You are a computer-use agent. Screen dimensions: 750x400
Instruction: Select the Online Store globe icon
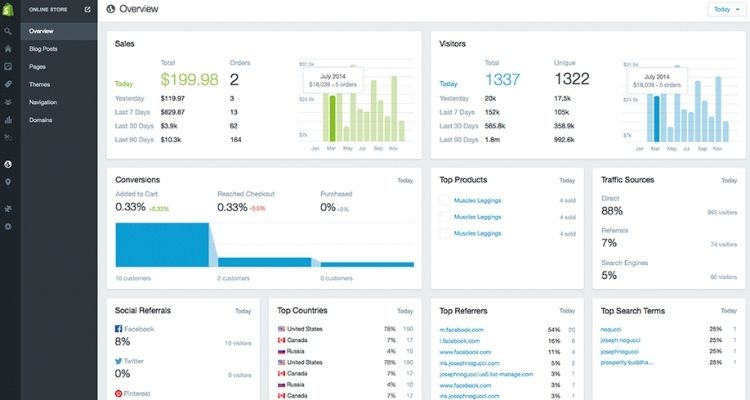click(9, 163)
